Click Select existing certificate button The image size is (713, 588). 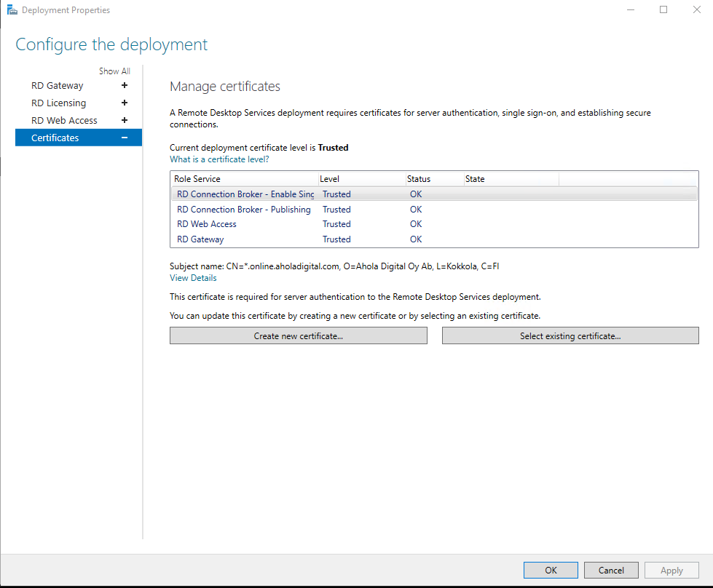[x=570, y=335]
